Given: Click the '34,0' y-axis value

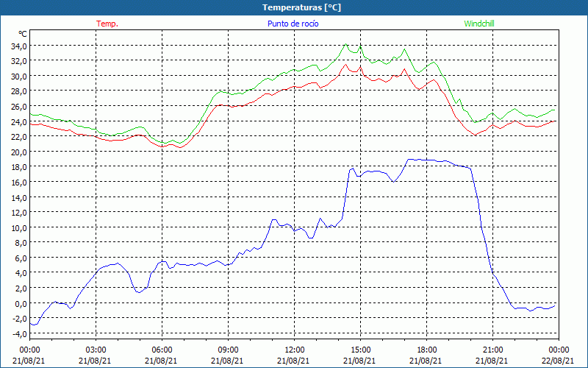Looking at the screenshot, I should [19, 46].
